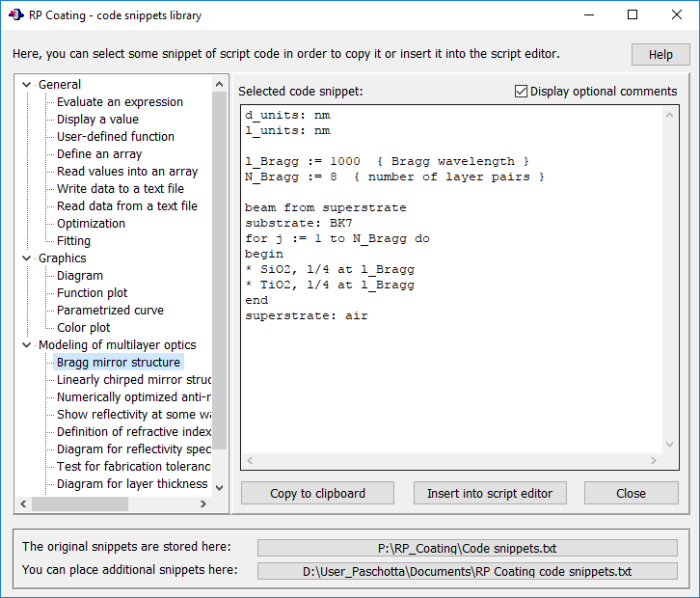Select Read data from a text file
This screenshot has width=700, height=598.
click(126, 205)
